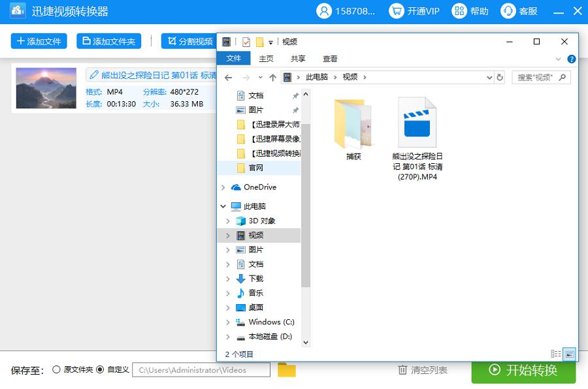The image size is (588, 389).
Task: Open 【迅捷屏幕录像 folder in sidebar
Action: pyautogui.click(x=269, y=139)
